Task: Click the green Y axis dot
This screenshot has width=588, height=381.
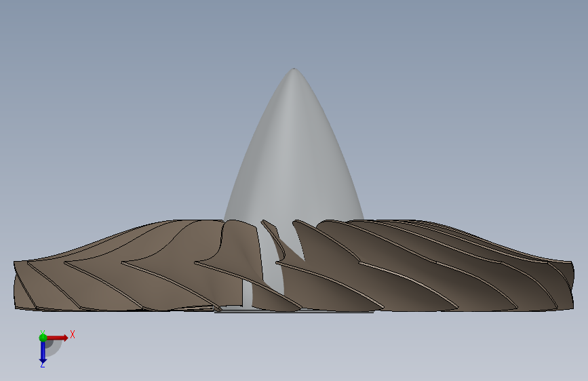Action: tap(43, 338)
